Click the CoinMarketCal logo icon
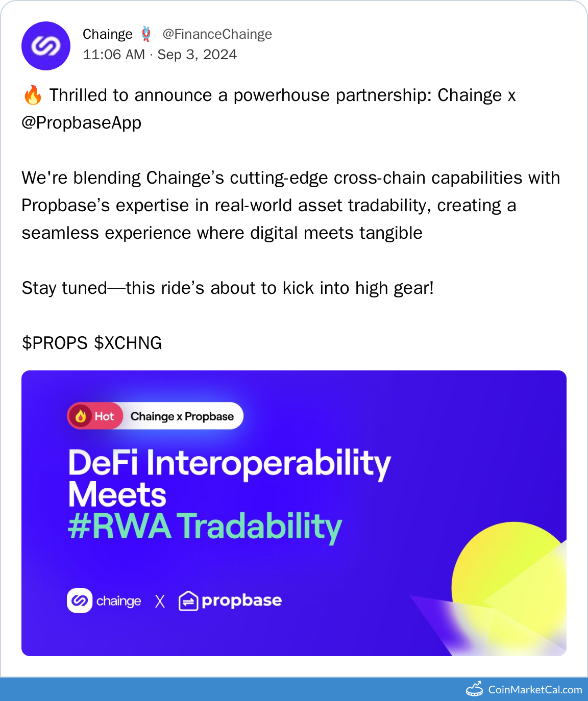Viewport: 588px width, 701px height. (475, 689)
